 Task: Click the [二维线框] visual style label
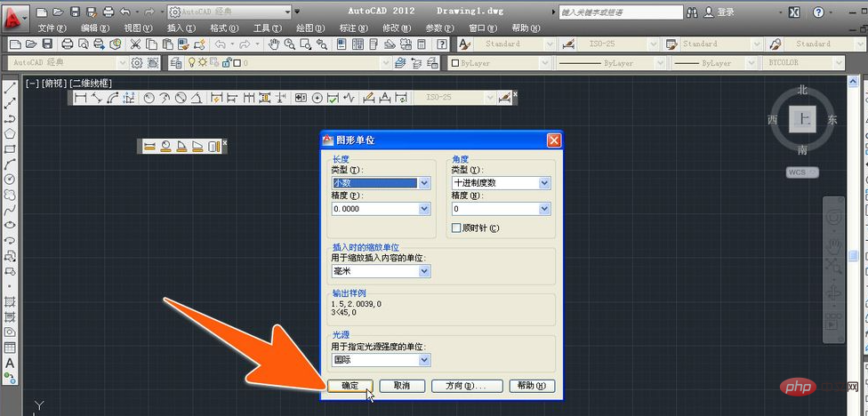point(90,84)
